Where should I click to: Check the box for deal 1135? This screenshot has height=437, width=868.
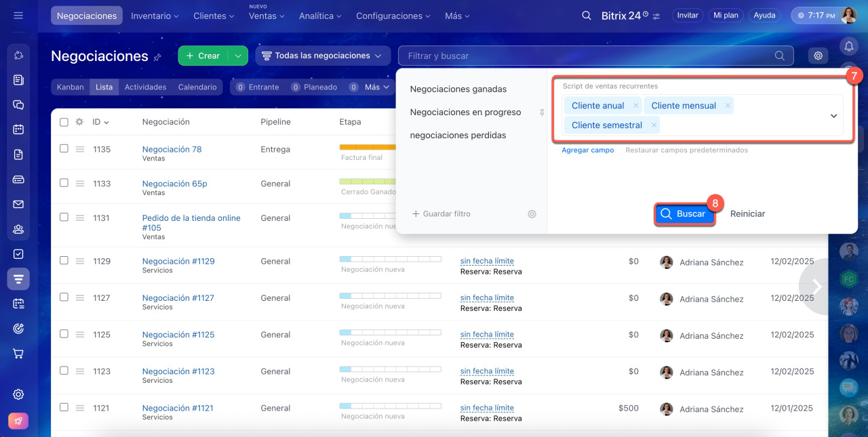click(64, 148)
